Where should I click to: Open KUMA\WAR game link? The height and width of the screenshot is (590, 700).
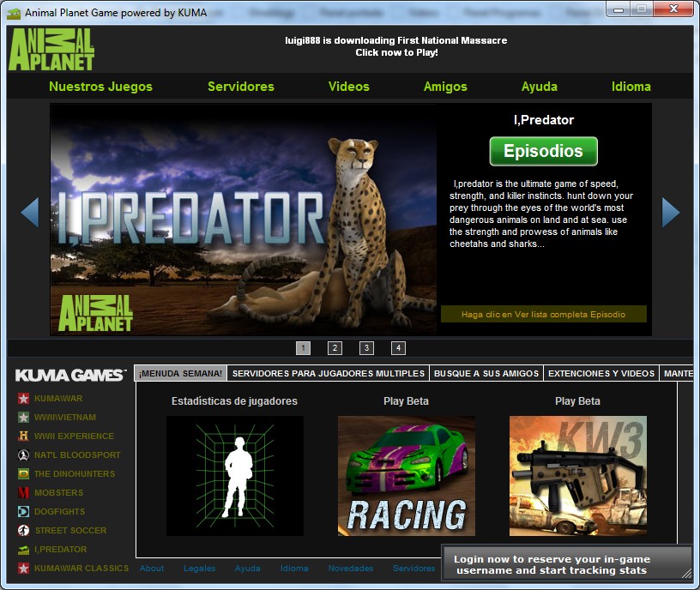click(x=58, y=398)
